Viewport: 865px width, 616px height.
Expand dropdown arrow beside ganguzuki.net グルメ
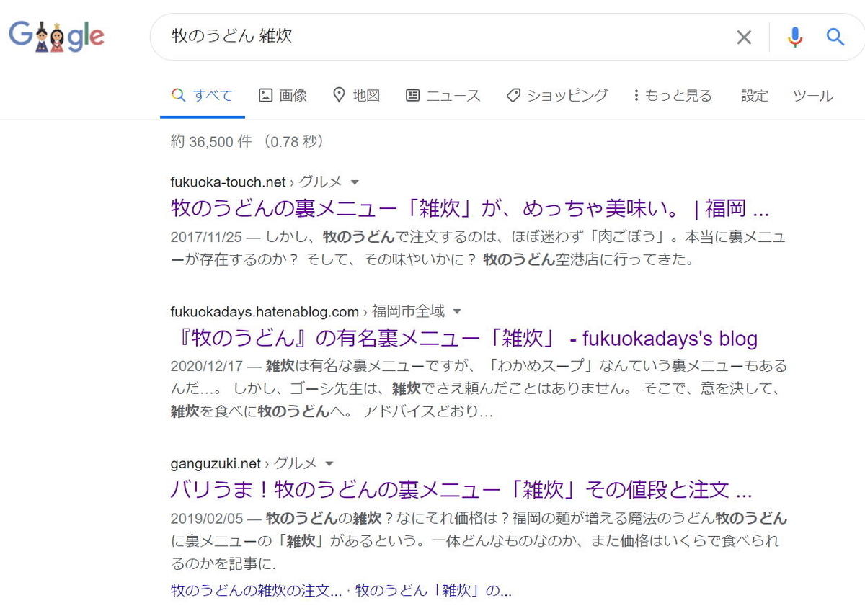click(x=329, y=463)
